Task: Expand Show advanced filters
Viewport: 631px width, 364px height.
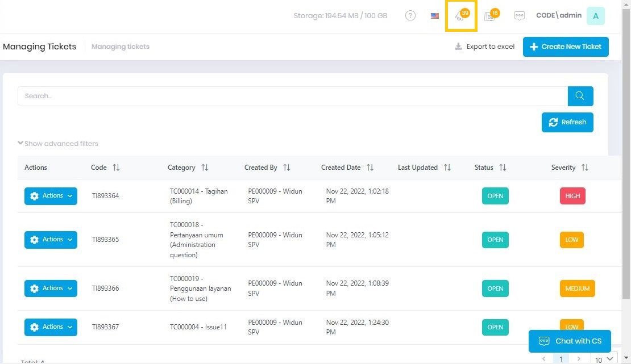Action: coord(58,144)
